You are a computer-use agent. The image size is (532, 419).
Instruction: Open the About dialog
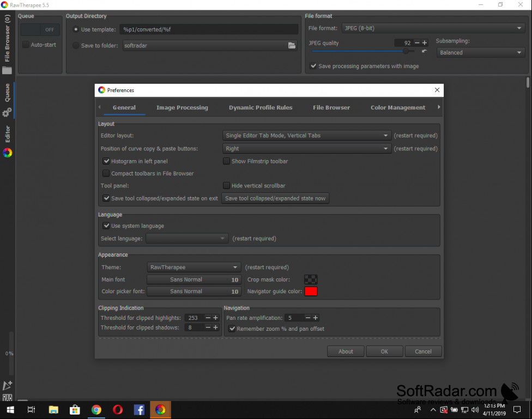point(346,351)
